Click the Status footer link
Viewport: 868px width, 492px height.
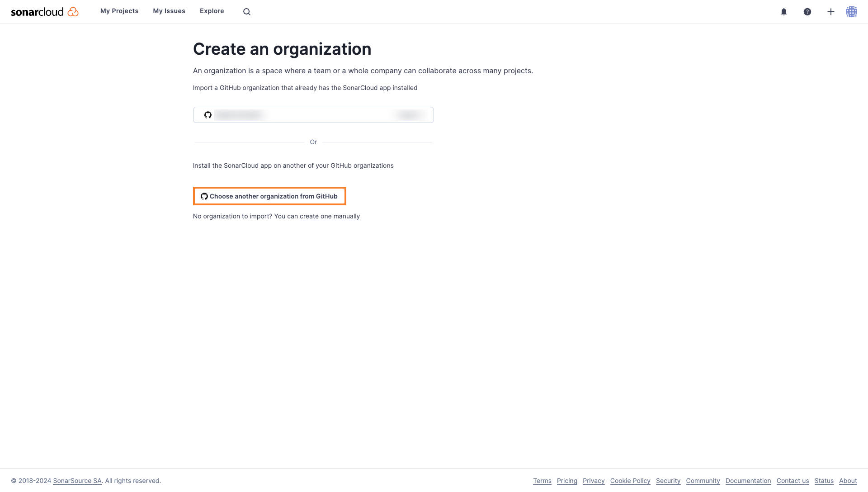coord(824,481)
